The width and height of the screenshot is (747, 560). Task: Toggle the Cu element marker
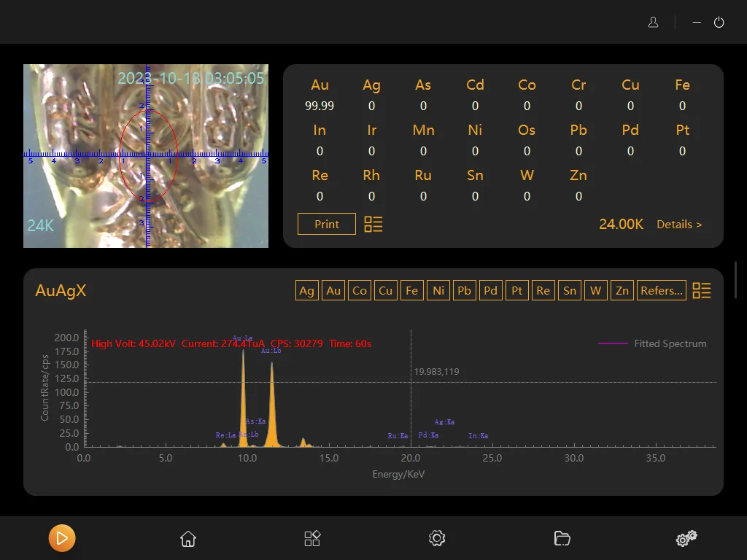[386, 290]
